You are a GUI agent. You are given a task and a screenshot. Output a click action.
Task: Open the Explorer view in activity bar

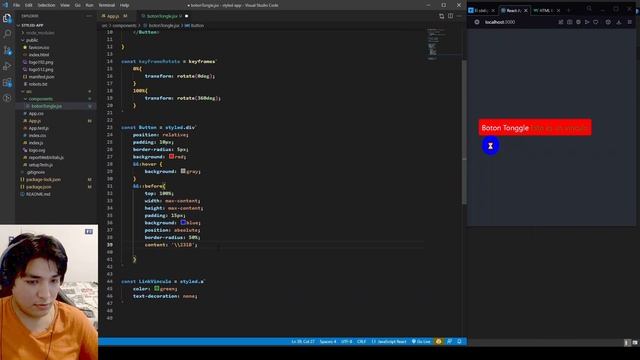coord(7,18)
